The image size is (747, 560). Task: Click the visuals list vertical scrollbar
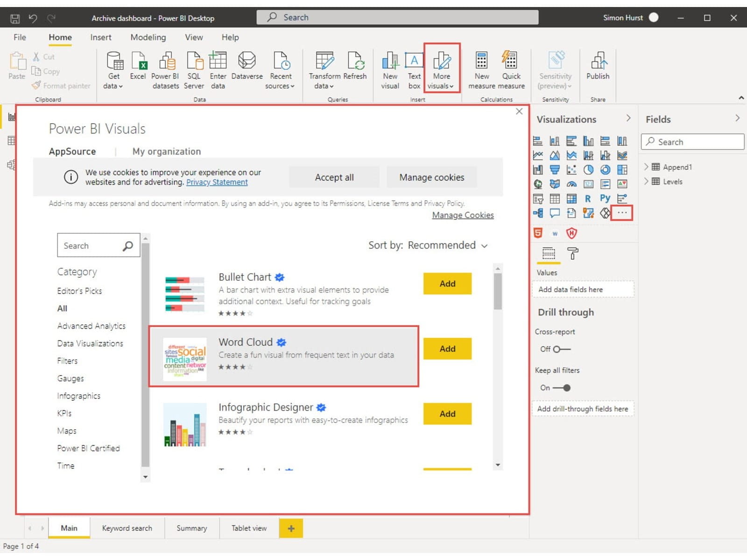[498, 292]
